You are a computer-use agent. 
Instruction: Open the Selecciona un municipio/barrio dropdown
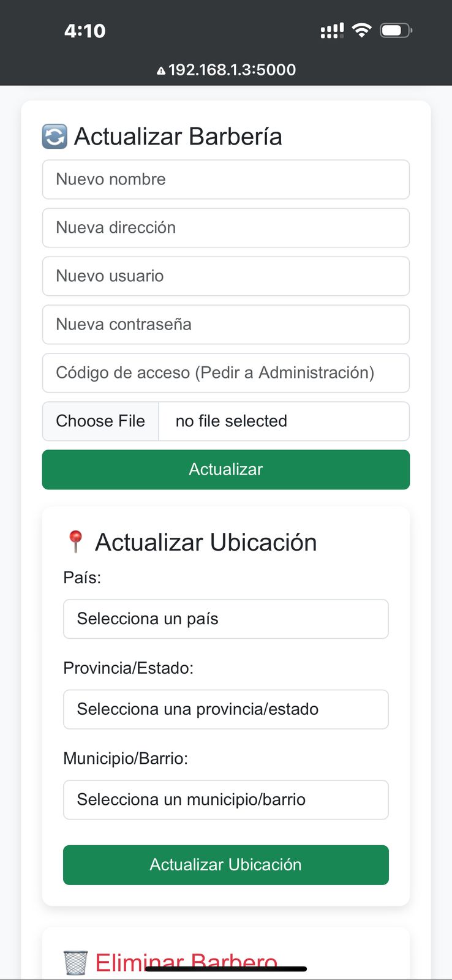pos(225,799)
